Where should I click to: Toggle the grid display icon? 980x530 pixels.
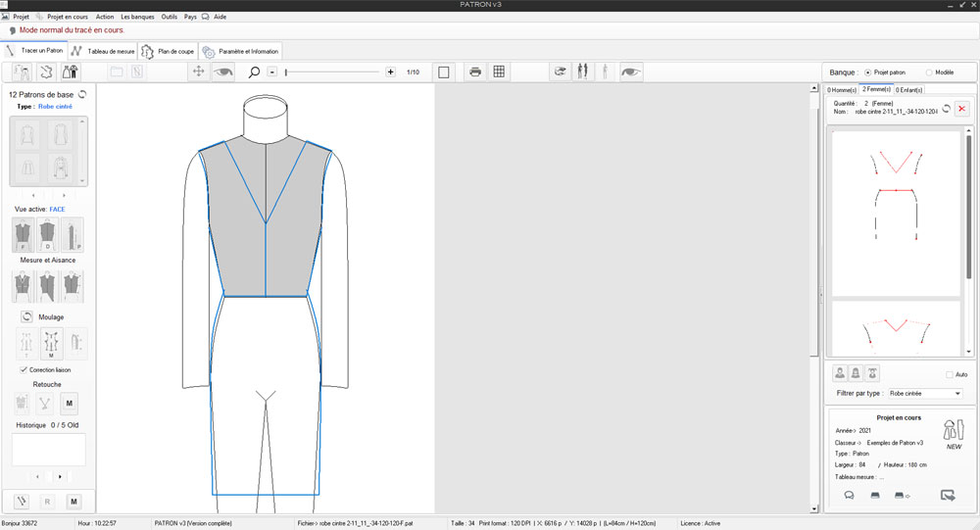(499, 72)
